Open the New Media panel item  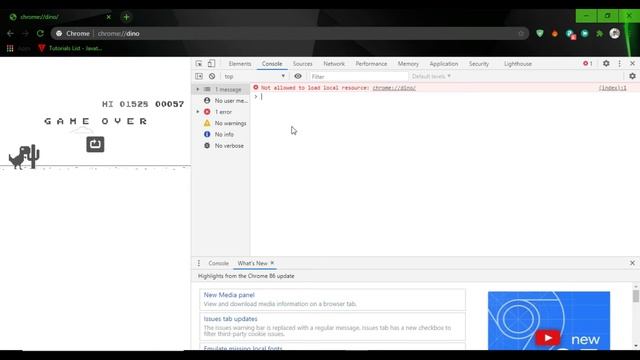[x=332, y=299]
